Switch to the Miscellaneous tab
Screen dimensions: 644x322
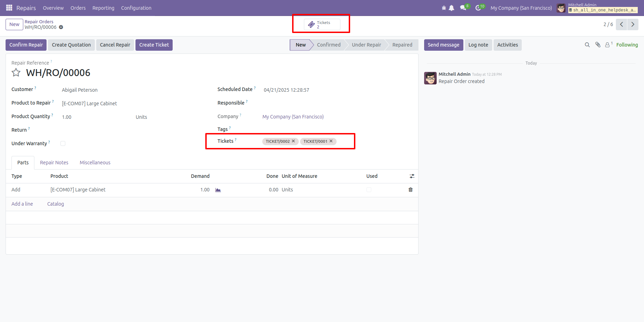click(95, 163)
